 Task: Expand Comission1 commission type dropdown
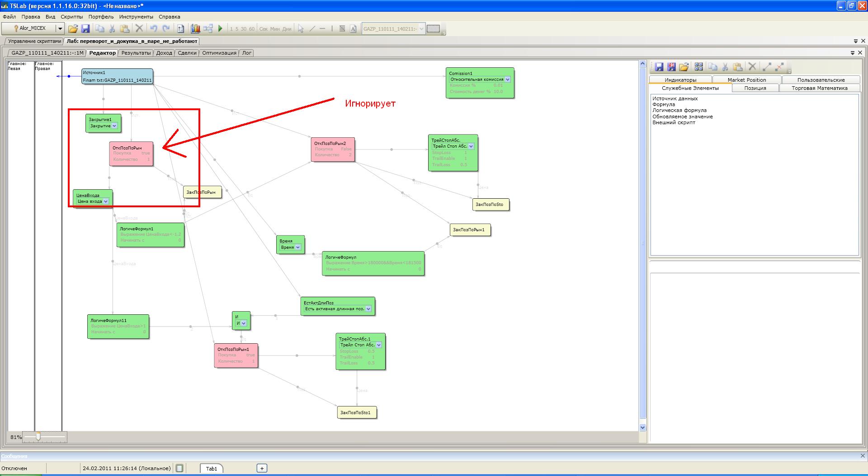pyautogui.click(x=507, y=79)
